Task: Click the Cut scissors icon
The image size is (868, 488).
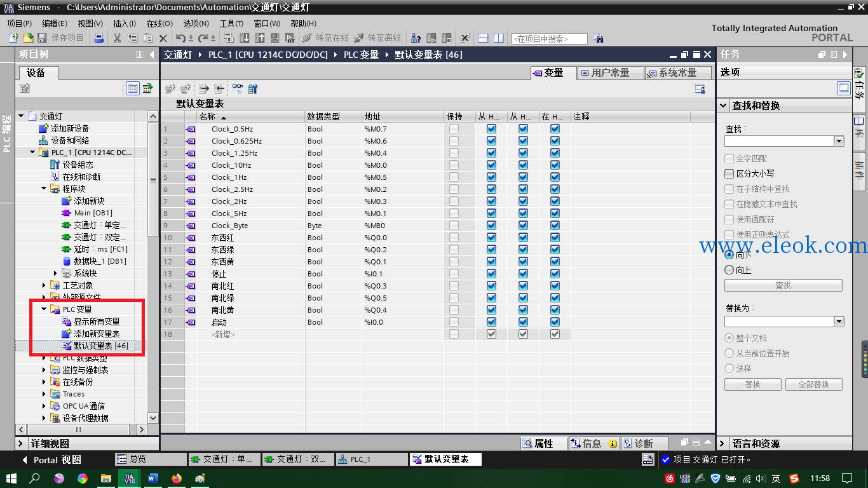Action: pyautogui.click(x=117, y=38)
